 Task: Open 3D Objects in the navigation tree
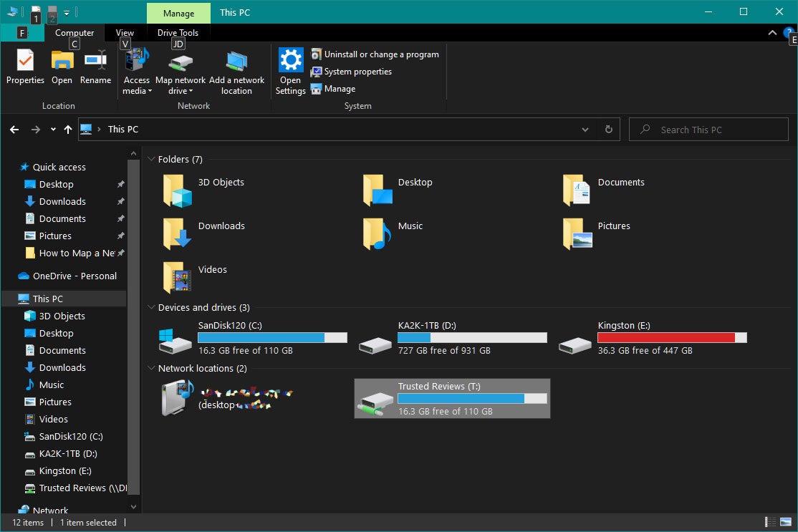click(x=62, y=316)
